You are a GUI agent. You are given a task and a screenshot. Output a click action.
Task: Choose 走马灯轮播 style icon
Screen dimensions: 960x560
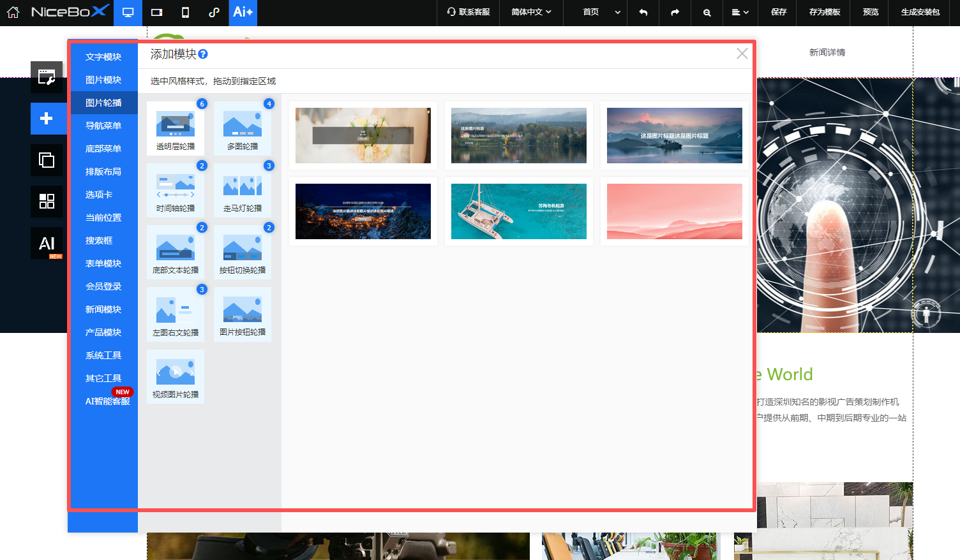[243, 190]
